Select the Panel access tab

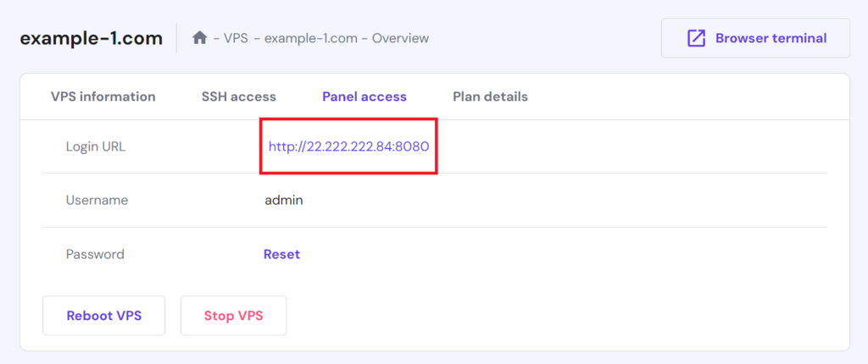pyautogui.click(x=364, y=97)
